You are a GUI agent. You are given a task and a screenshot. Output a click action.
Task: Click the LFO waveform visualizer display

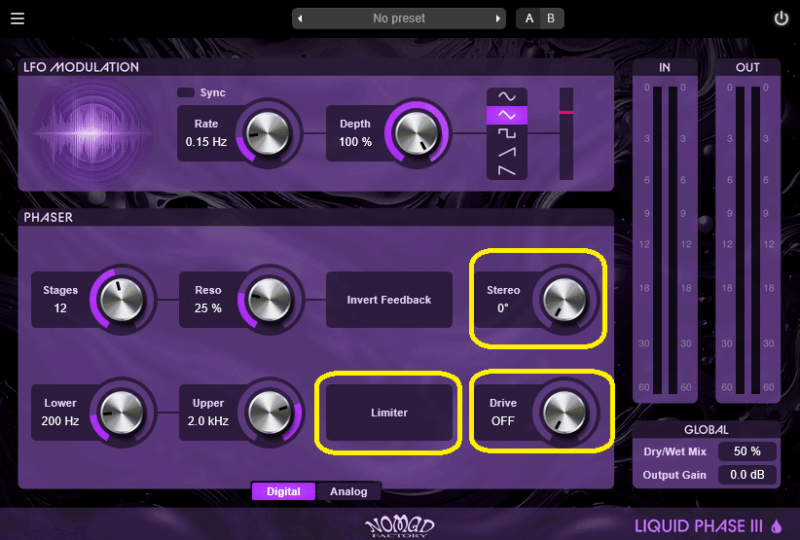[x=92, y=133]
